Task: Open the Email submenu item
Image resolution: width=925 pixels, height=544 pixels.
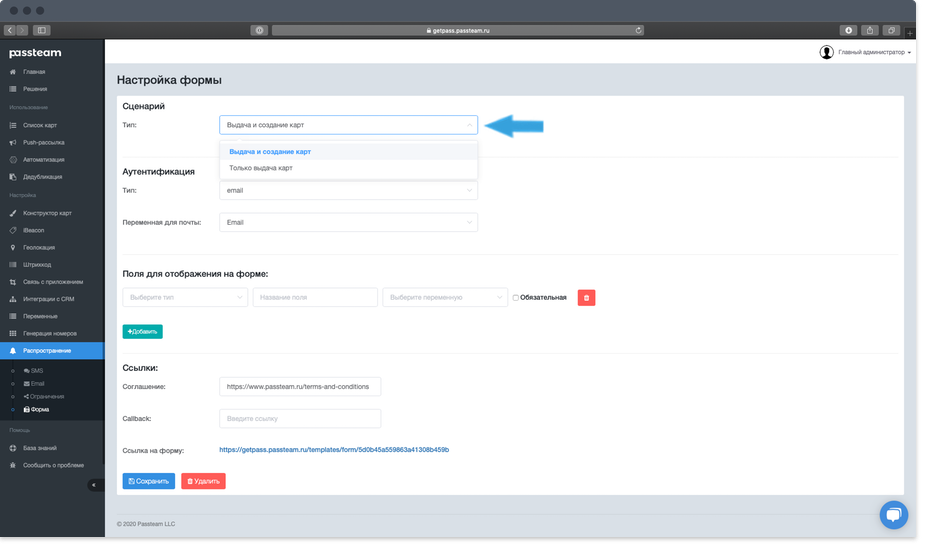Action: click(34, 384)
